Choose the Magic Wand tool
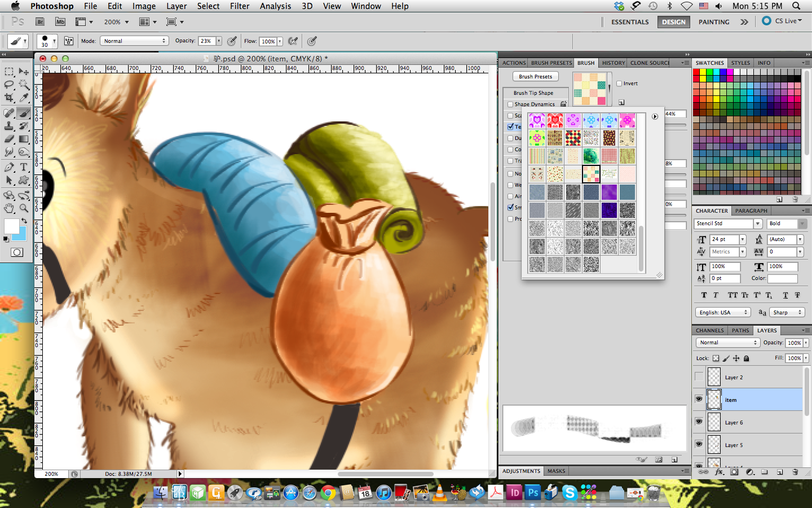The width and height of the screenshot is (812, 508). (24, 85)
